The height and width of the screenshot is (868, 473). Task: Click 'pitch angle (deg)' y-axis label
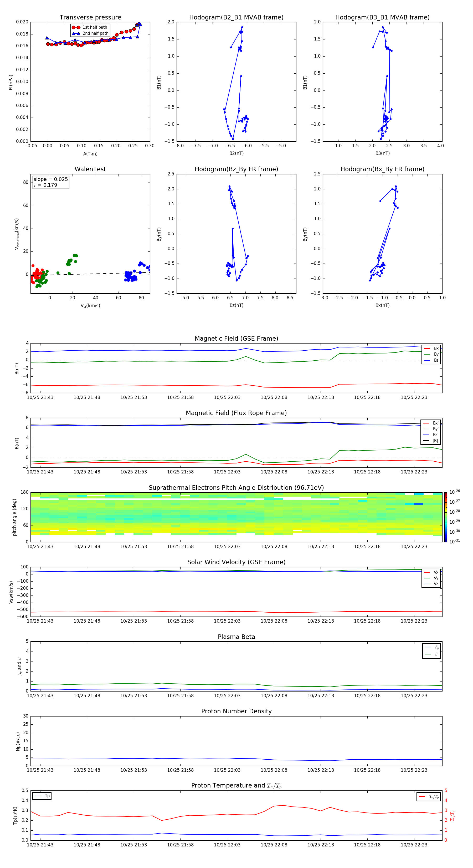[14, 517]
